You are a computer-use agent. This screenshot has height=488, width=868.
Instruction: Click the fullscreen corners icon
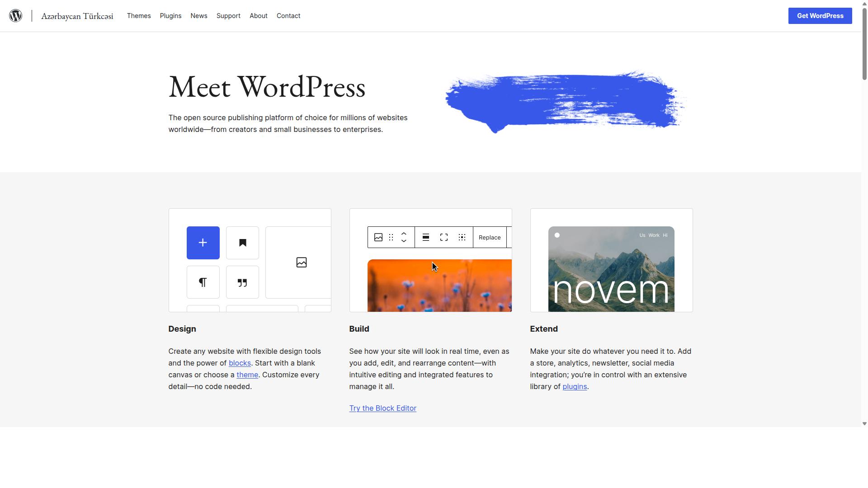coord(444,237)
